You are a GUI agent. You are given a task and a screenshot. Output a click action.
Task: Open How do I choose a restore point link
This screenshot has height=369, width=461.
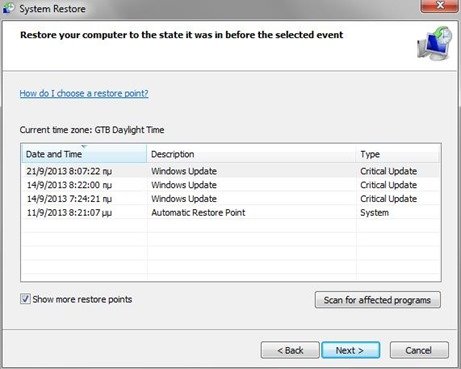[84, 93]
